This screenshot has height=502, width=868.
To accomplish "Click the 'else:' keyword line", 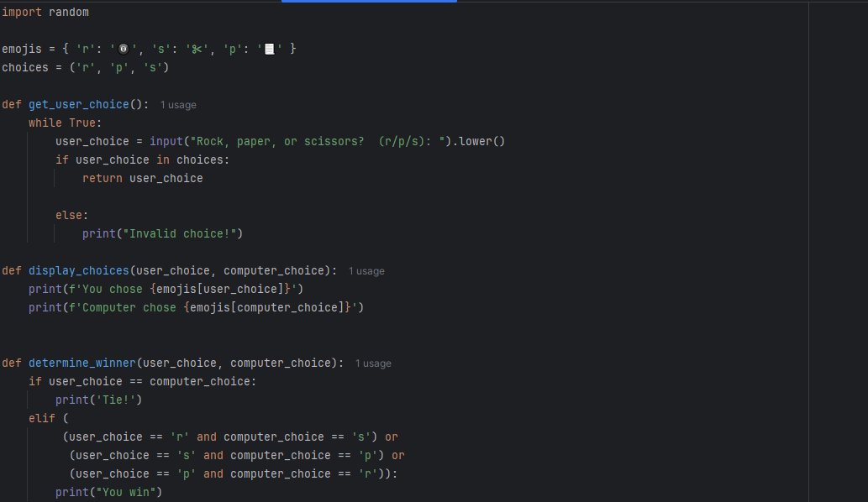I will click(x=72, y=215).
